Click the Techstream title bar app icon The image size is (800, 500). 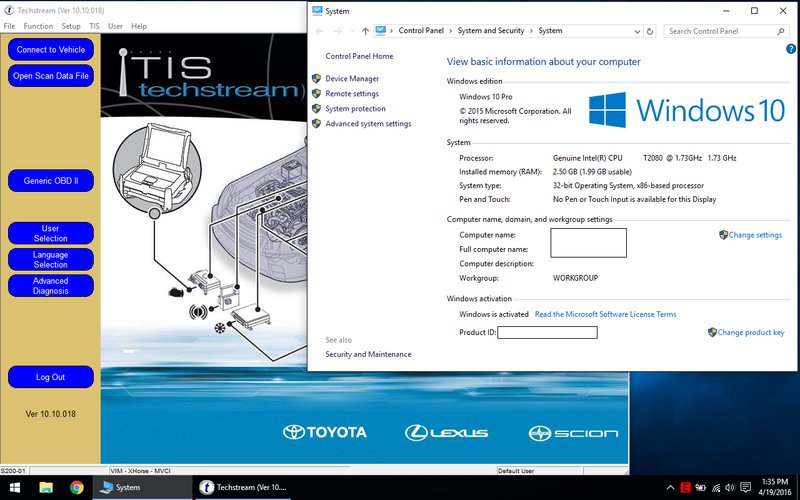tap(9, 10)
